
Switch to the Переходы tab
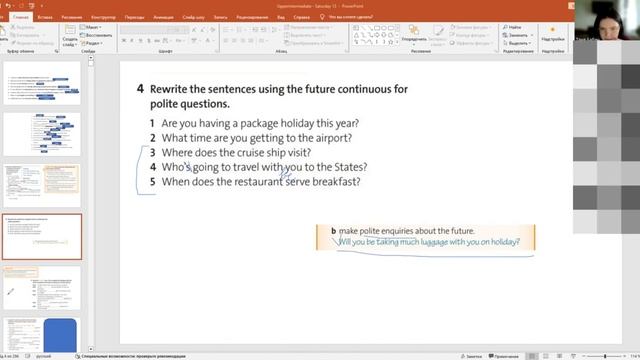[x=134, y=17]
